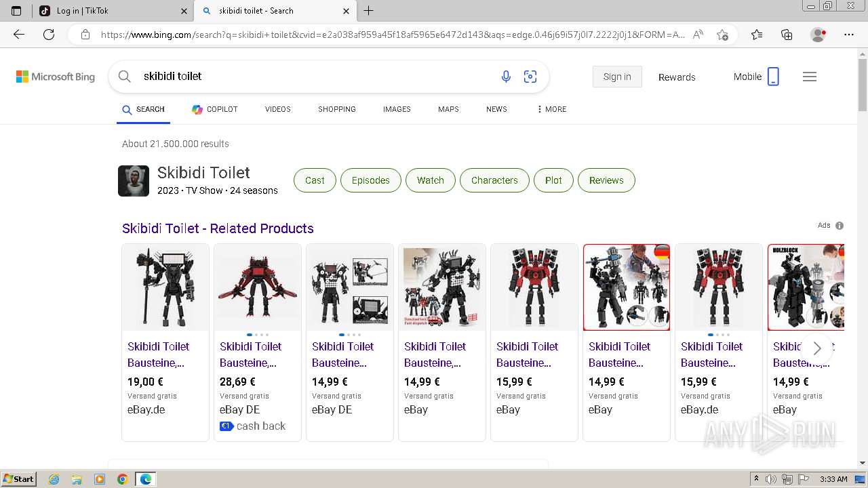Click the Ads info icon
The image size is (868, 488).
[840, 226]
